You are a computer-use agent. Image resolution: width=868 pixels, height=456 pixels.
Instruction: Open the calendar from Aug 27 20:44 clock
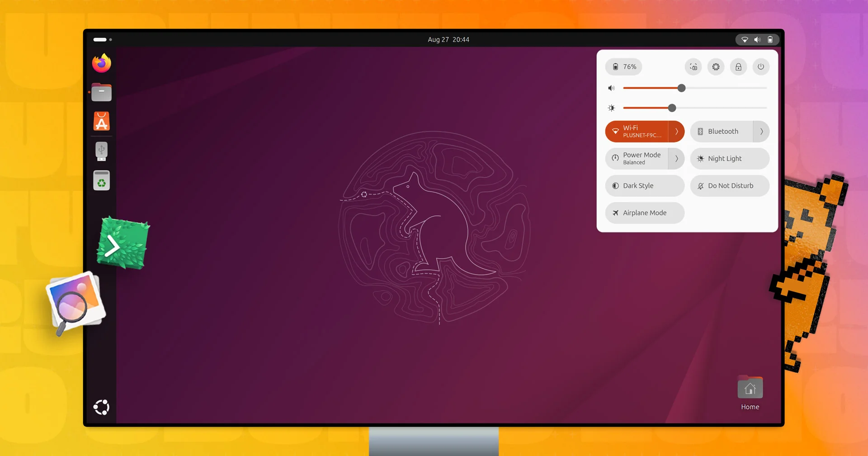click(448, 40)
